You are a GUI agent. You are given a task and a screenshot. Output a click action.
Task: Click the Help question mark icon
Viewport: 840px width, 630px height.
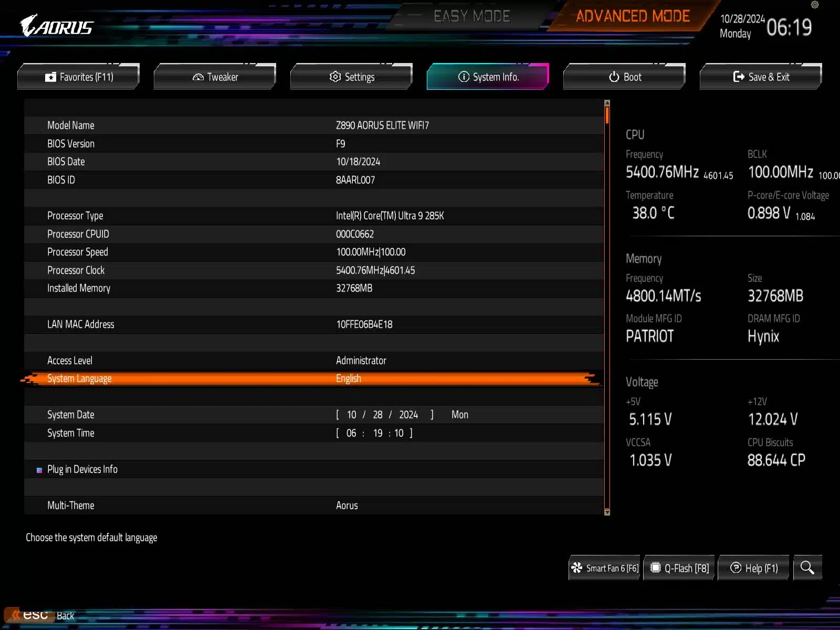pos(736,568)
